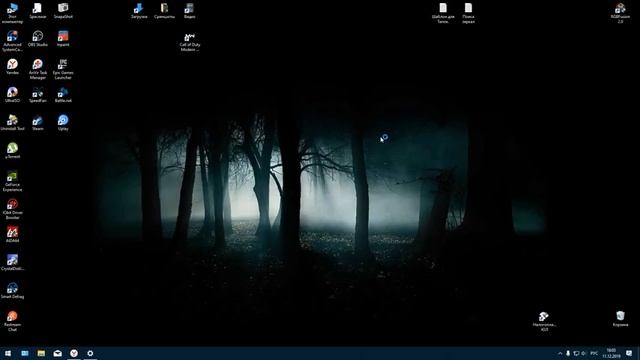Open the network tray icon

(576, 353)
